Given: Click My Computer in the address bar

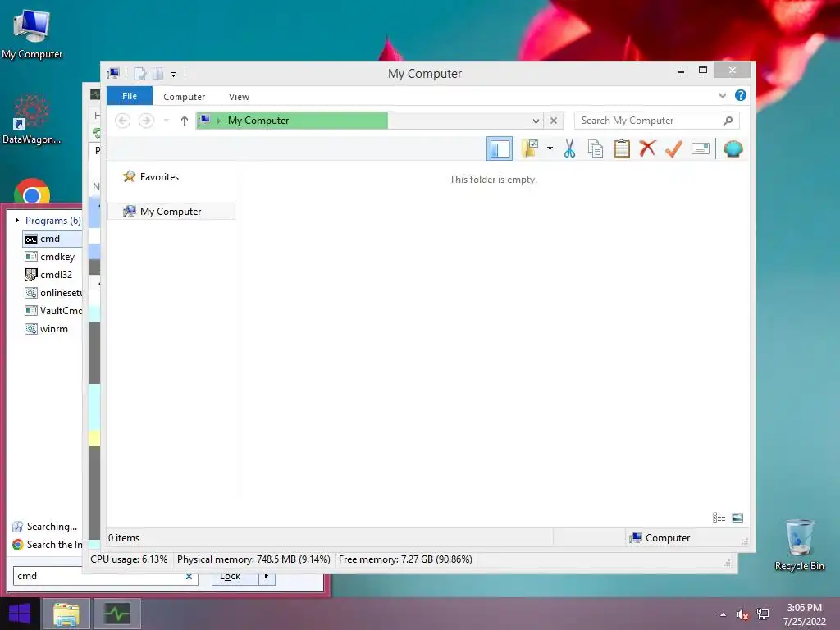Looking at the screenshot, I should (x=258, y=121).
